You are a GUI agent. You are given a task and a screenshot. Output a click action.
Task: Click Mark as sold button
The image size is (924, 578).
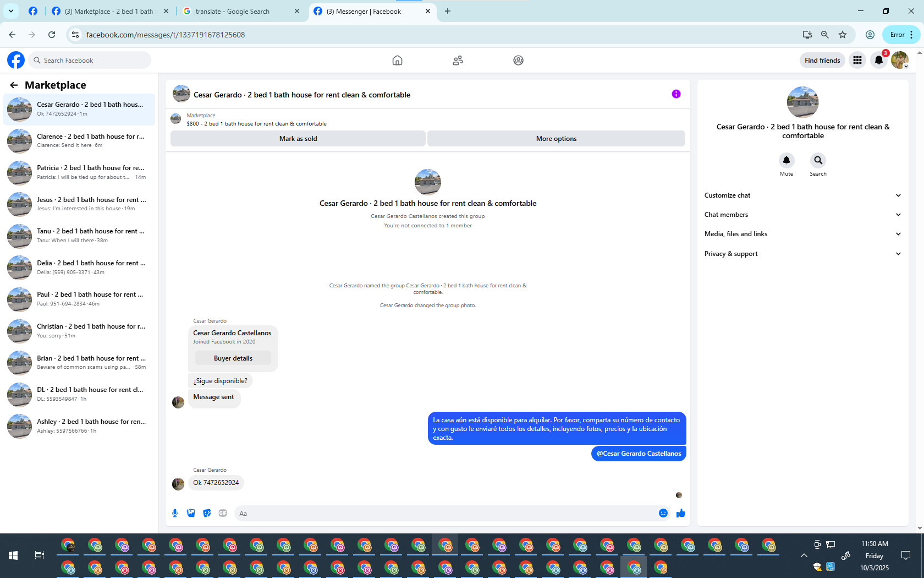(x=298, y=139)
